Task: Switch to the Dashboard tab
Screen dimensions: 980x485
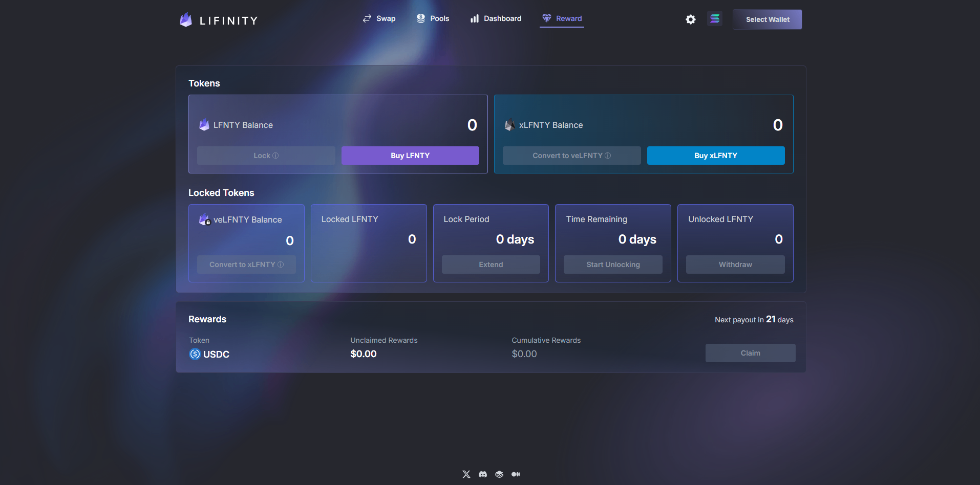Action: click(x=496, y=18)
